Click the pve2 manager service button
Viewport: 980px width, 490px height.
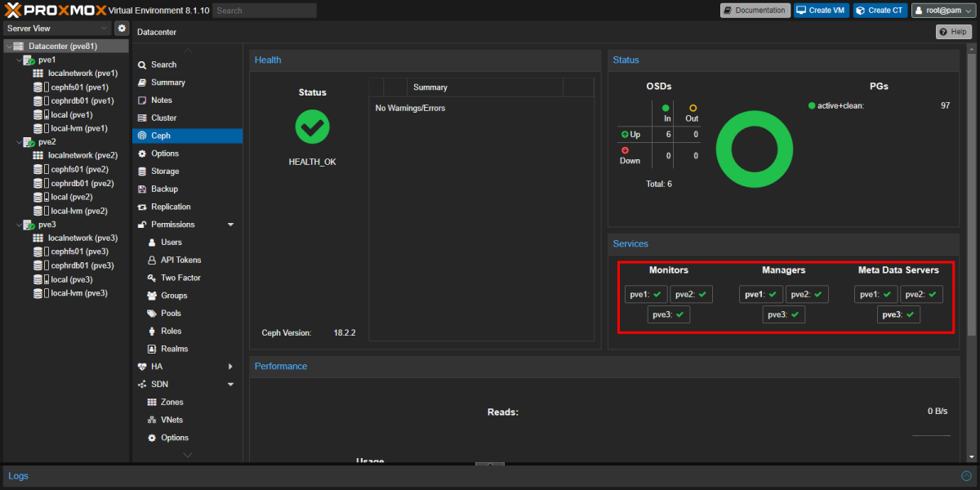tap(807, 294)
